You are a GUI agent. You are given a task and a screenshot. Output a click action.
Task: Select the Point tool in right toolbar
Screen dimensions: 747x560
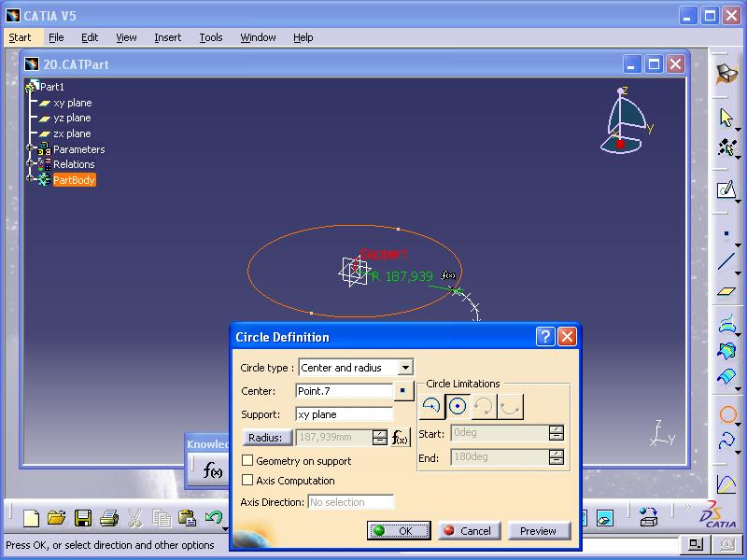click(726, 234)
